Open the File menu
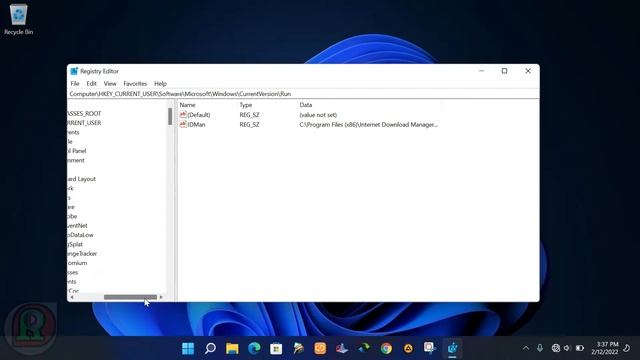Image resolution: width=640 pixels, height=360 pixels. [x=75, y=83]
